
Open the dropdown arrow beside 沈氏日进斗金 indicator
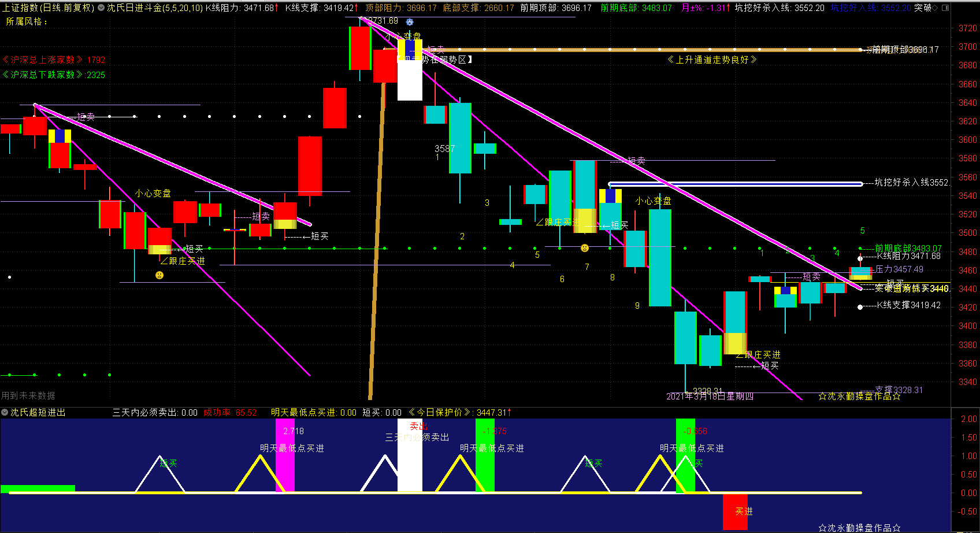pyautogui.click(x=101, y=8)
